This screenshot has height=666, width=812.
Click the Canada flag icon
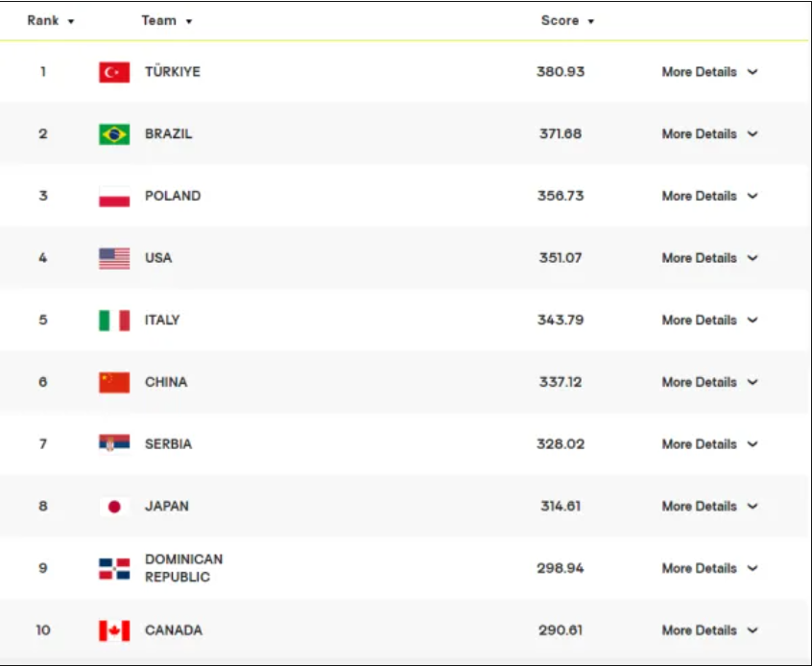point(114,630)
